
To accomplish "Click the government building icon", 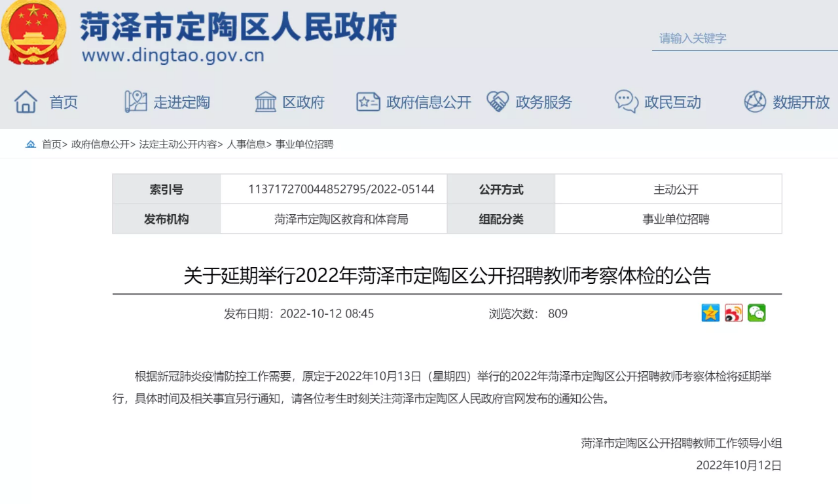I will pyautogui.click(x=265, y=102).
